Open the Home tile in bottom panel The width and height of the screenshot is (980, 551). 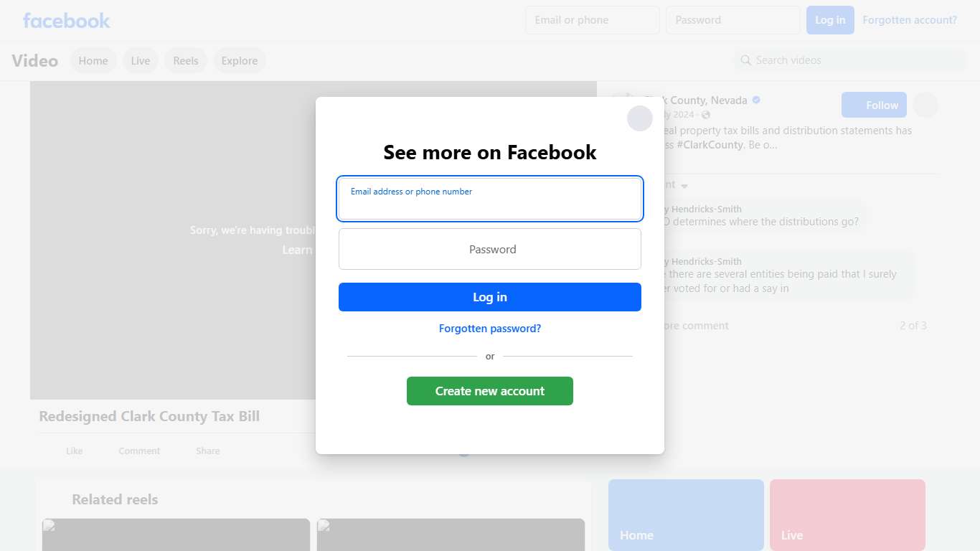click(x=686, y=515)
